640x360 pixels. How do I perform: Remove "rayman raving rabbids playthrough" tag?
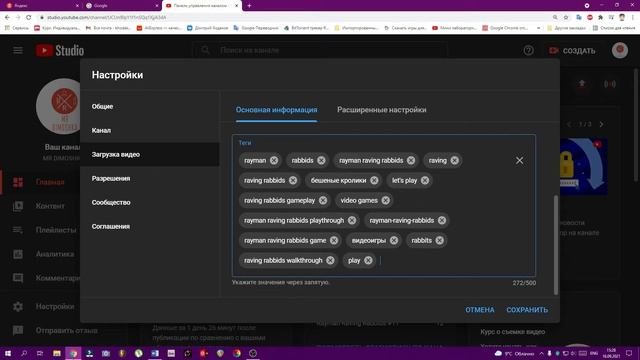coord(352,220)
